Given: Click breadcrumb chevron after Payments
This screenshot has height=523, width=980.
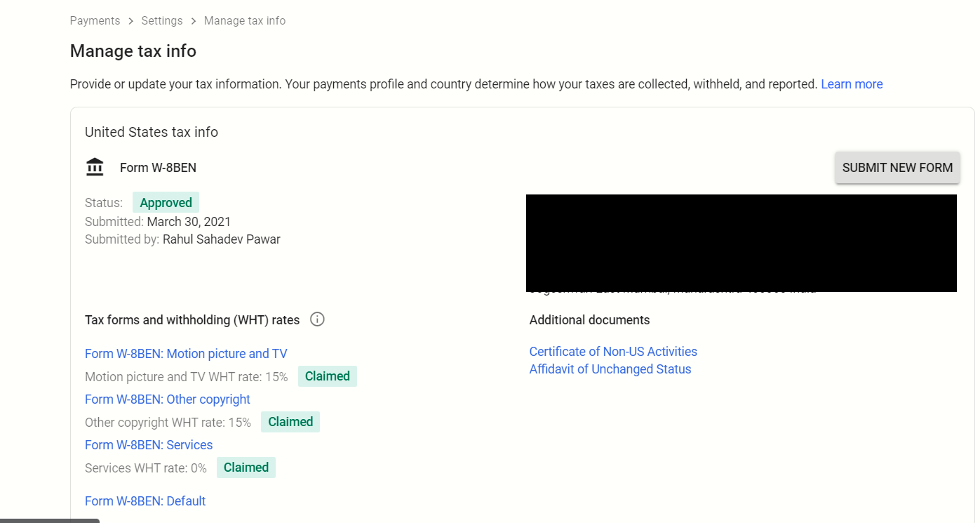Looking at the screenshot, I should 131,21.
